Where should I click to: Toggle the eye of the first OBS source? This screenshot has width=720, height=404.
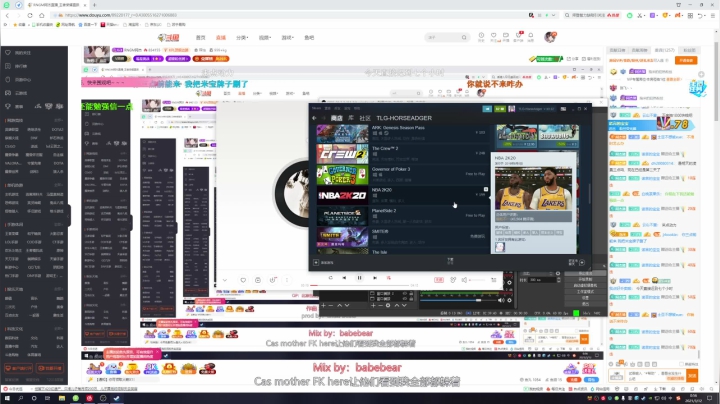[405, 293]
